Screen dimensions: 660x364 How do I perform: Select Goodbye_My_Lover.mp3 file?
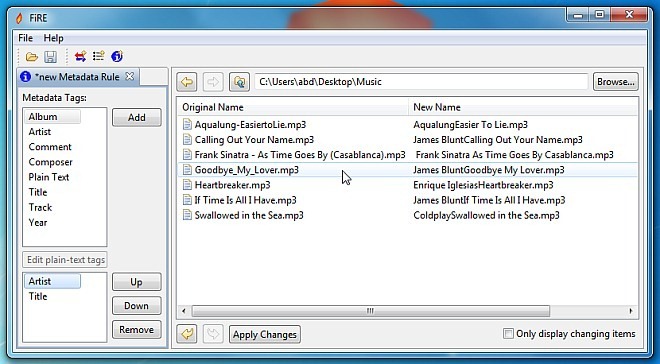pos(247,170)
